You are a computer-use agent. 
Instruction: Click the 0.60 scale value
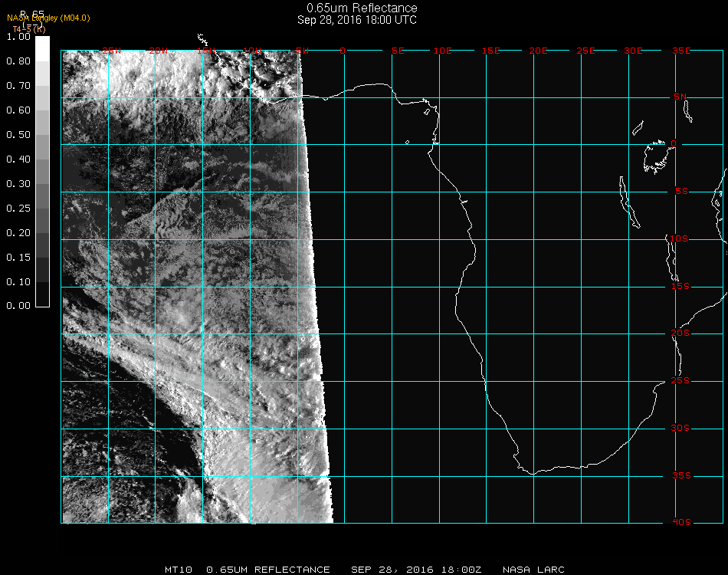(x=18, y=110)
